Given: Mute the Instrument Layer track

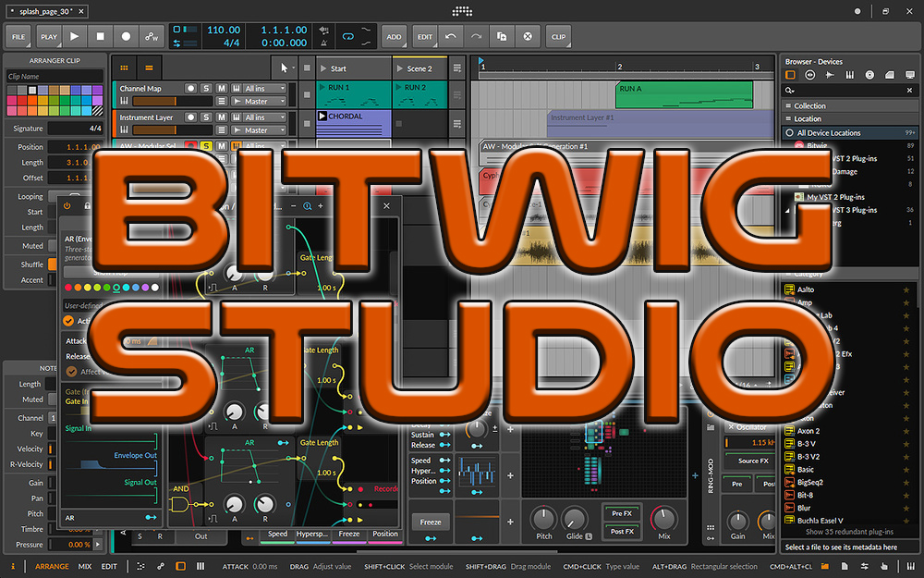Looking at the screenshot, I should click(x=221, y=117).
